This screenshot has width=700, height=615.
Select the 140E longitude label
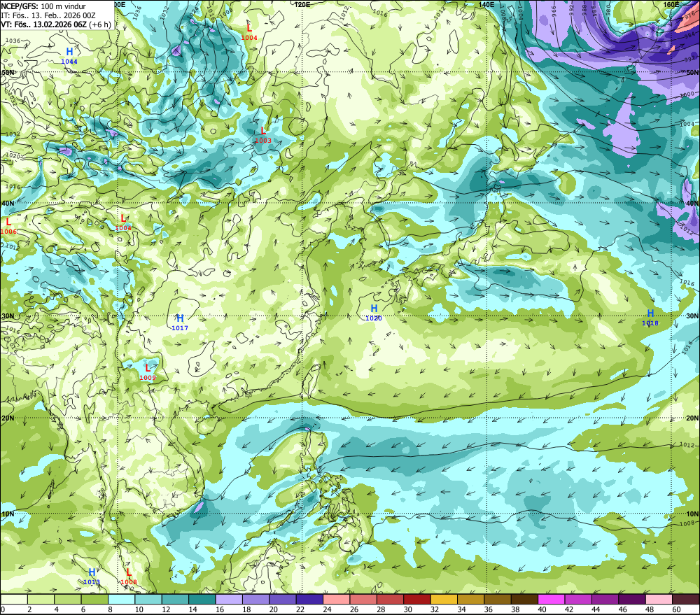[x=486, y=4]
